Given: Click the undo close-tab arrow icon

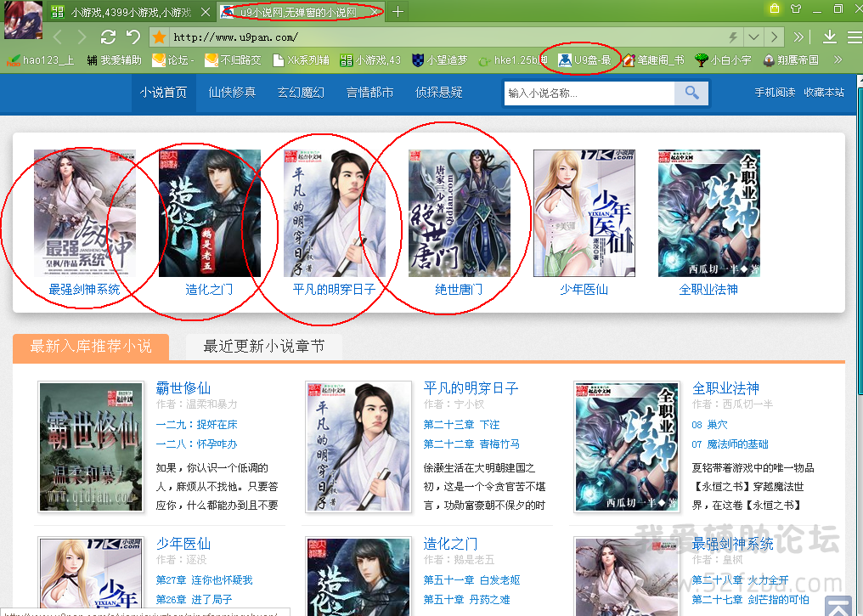Looking at the screenshot, I should 133,37.
